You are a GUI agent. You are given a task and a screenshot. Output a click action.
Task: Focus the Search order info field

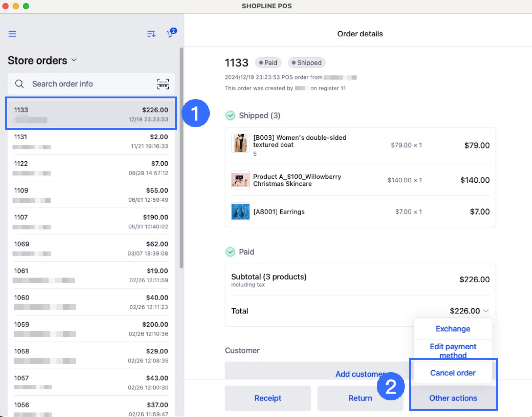[x=91, y=84]
